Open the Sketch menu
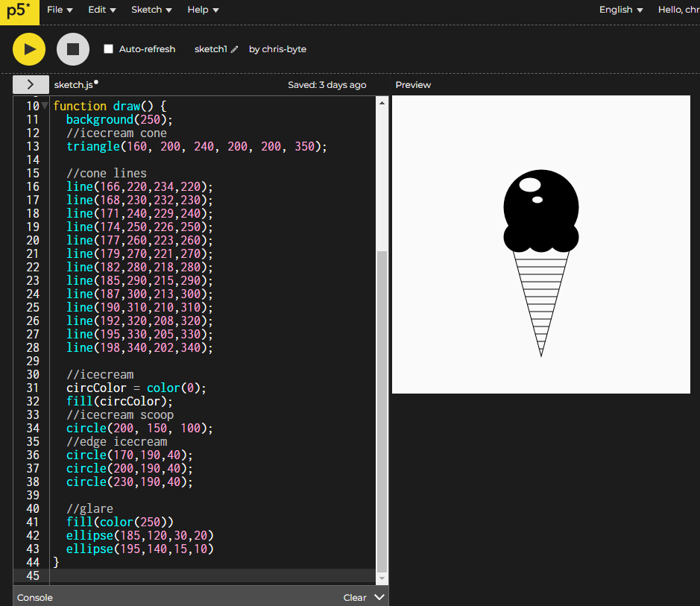Viewport: 700px width, 606px height. [151, 10]
